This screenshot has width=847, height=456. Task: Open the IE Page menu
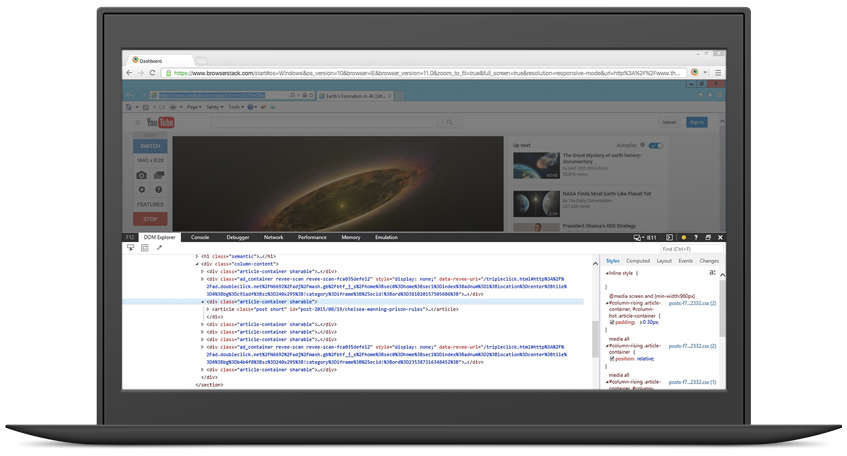pos(194,107)
